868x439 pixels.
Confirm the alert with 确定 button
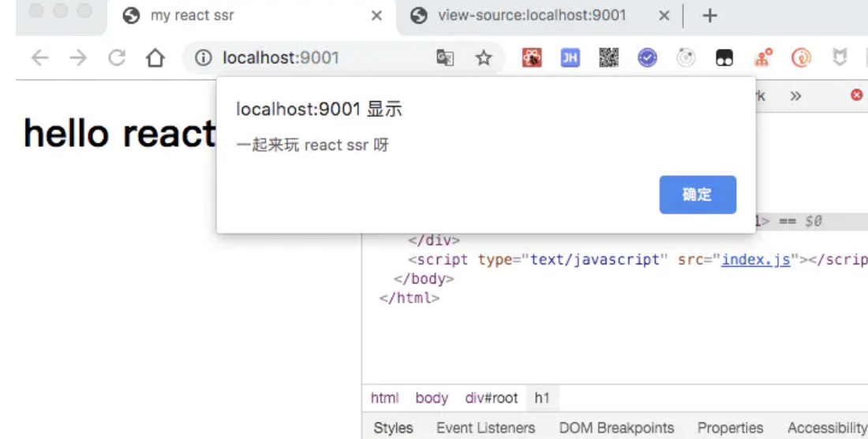coord(698,195)
